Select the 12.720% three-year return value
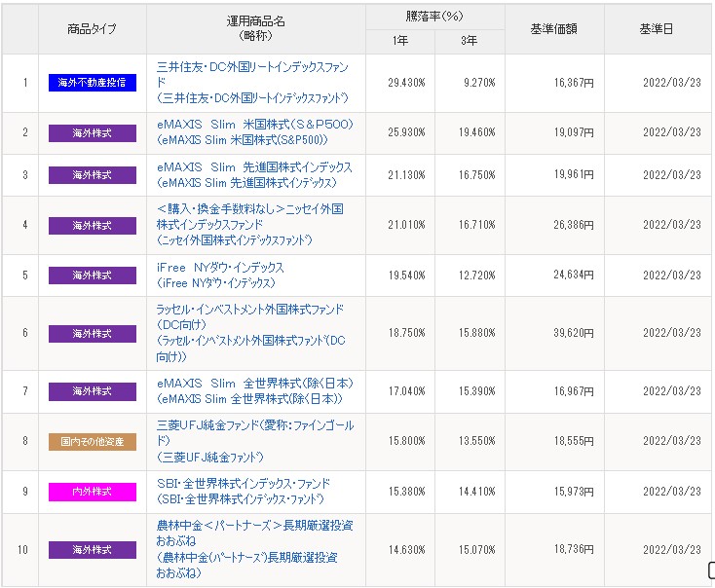 click(x=477, y=276)
